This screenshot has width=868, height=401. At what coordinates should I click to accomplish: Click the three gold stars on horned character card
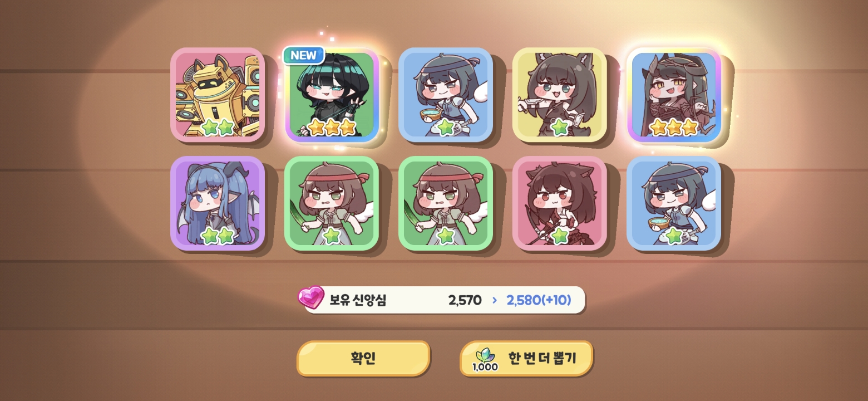point(674,127)
